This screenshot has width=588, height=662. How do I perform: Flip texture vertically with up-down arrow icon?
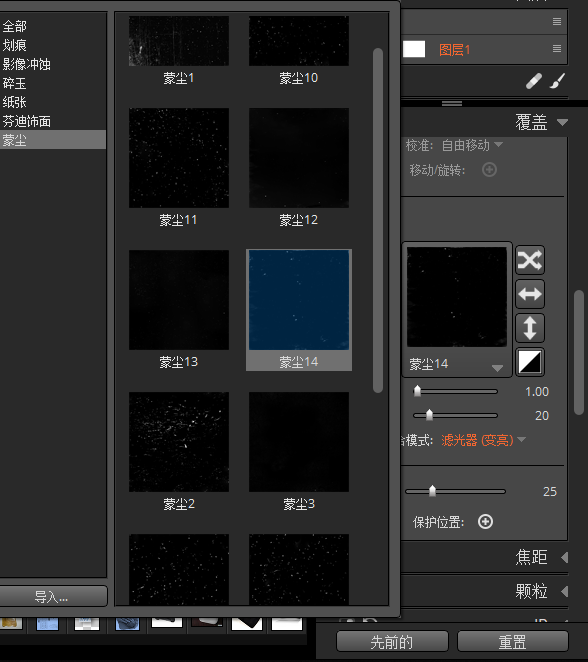point(530,328)
